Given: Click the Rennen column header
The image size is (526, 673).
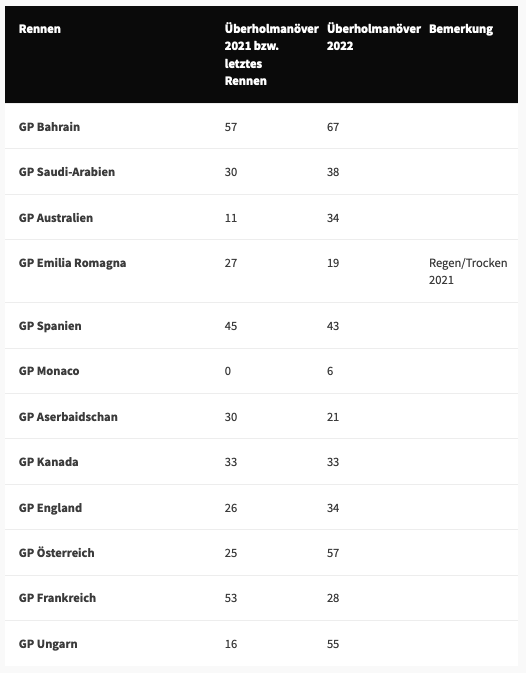Looking at the screenshot, I should click(40, 29).
